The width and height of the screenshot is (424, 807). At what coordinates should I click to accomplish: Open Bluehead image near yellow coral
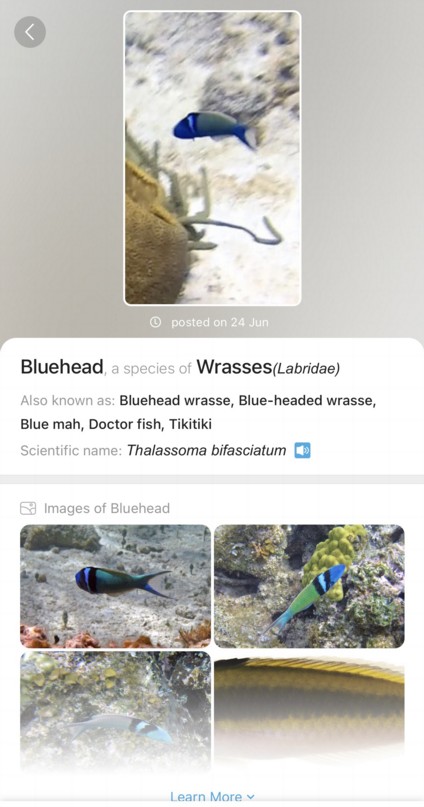click(309, 586)
